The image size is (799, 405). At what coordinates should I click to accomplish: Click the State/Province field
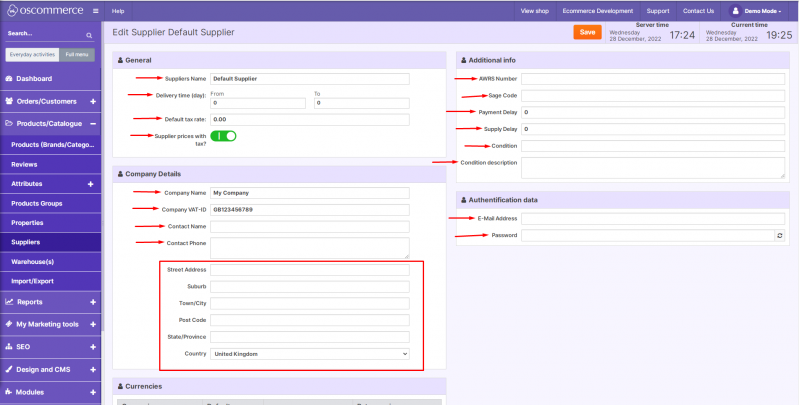310,337
